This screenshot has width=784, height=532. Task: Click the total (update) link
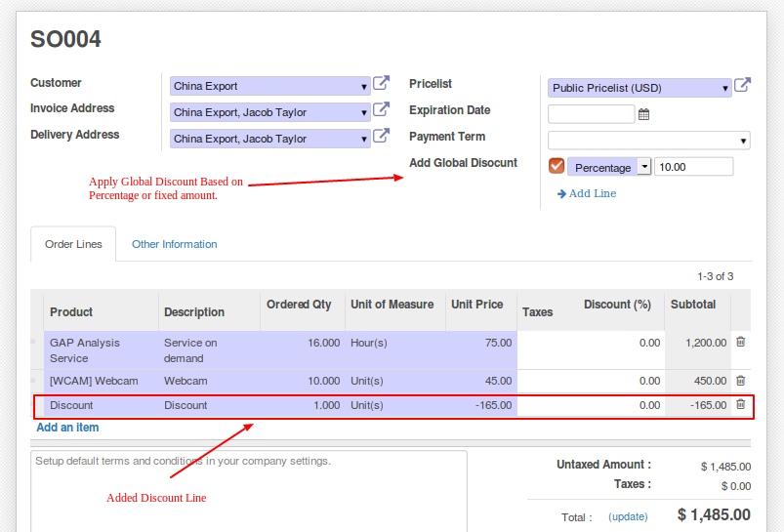pos(627,516)
